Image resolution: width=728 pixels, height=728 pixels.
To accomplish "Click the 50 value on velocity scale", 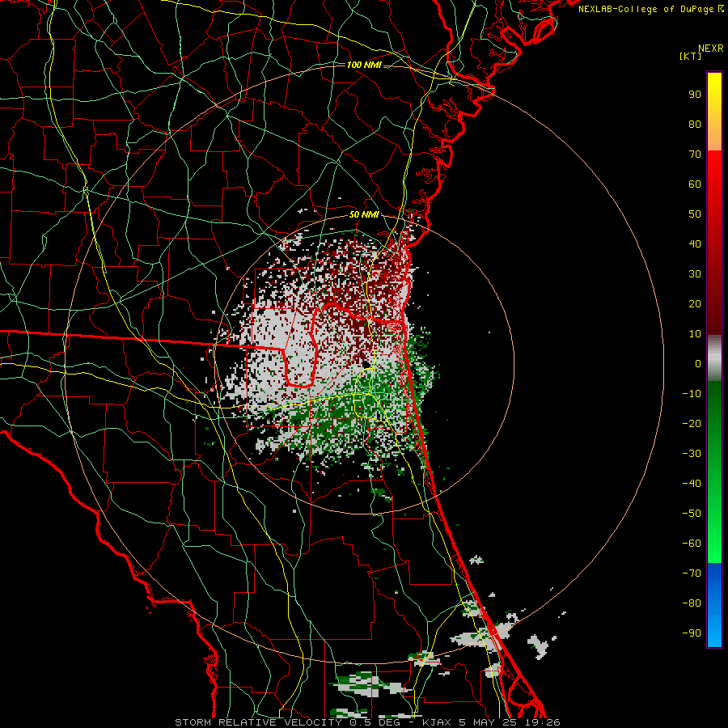I will point(695,214).
